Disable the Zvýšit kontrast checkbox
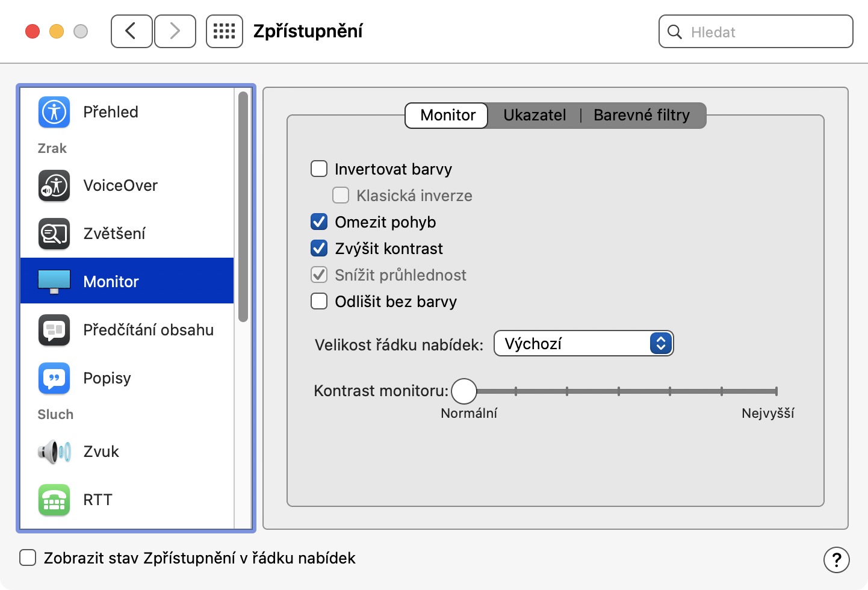Screen dimensions: 868x590 tap(319, 249)
